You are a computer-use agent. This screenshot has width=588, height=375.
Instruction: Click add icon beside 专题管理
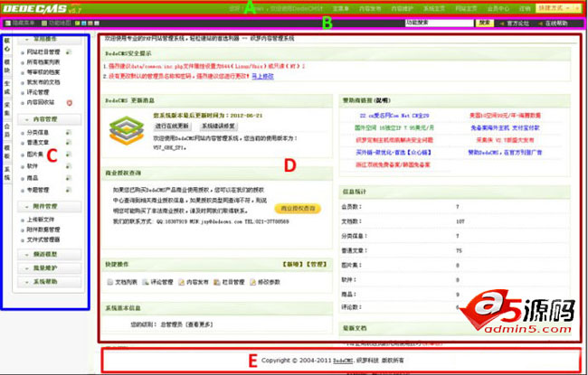coord(69,191)
